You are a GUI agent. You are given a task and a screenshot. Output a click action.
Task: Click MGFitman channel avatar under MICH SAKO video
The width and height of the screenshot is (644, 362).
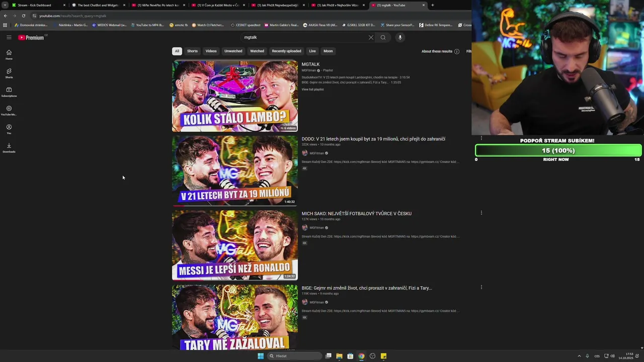pyautogui.click(x=304, y=228)
